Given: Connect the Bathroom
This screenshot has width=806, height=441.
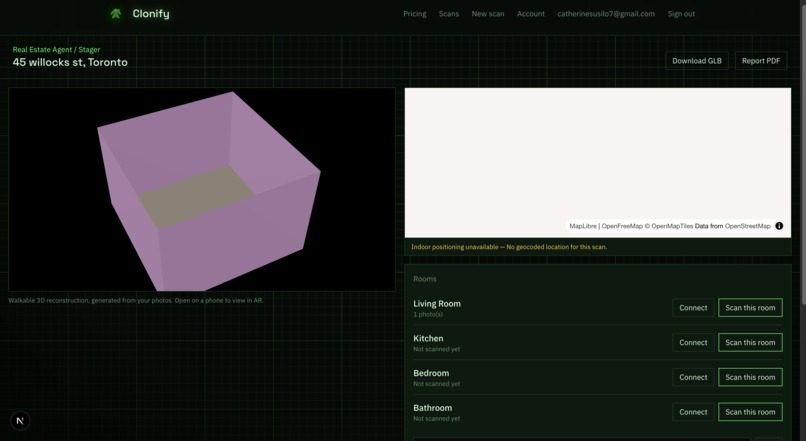Looking at the screenshot, I should click(693, 412).
